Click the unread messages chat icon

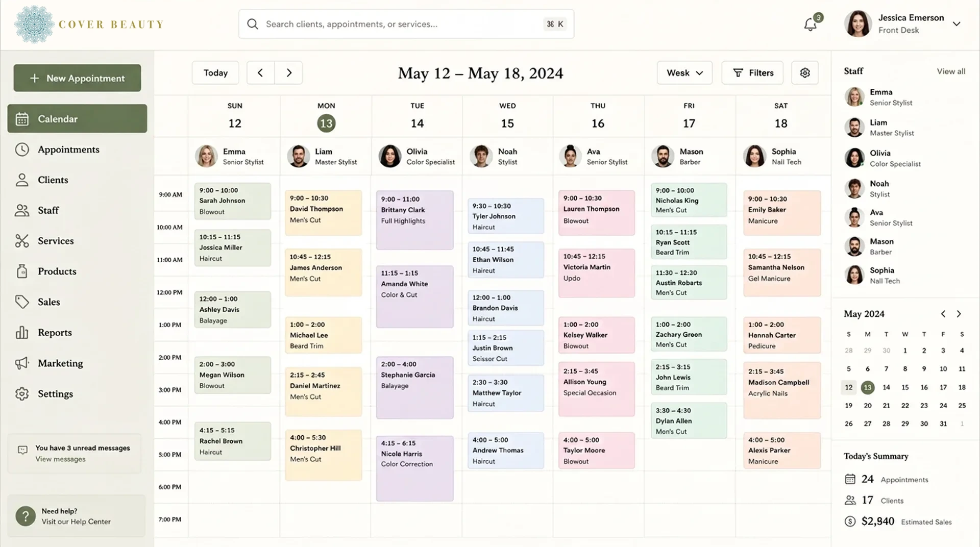click(22, 450)
